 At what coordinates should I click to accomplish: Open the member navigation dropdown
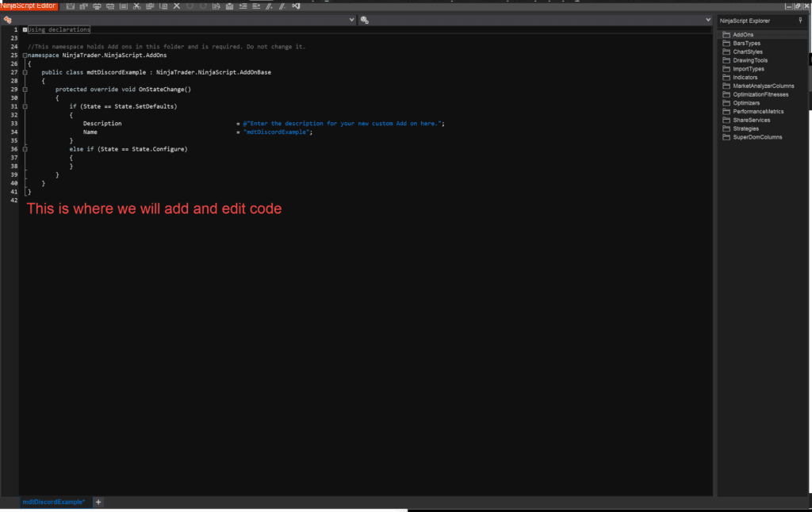click(708, 20)
